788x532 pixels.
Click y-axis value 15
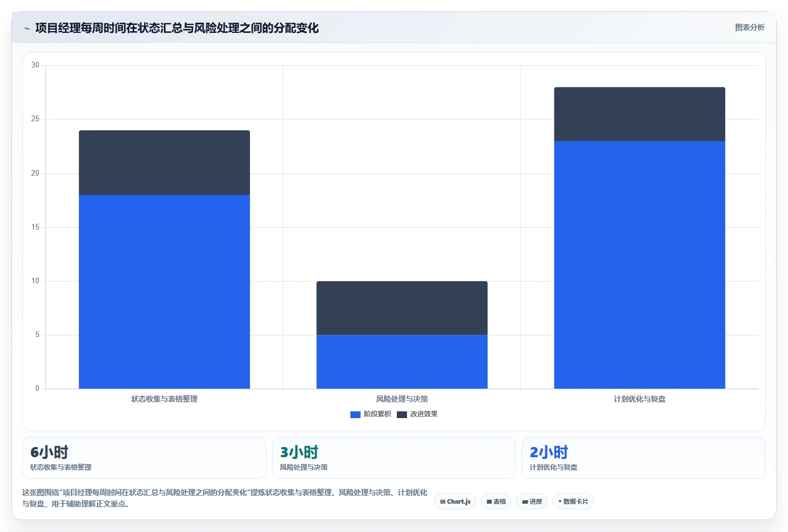point(35,227)
